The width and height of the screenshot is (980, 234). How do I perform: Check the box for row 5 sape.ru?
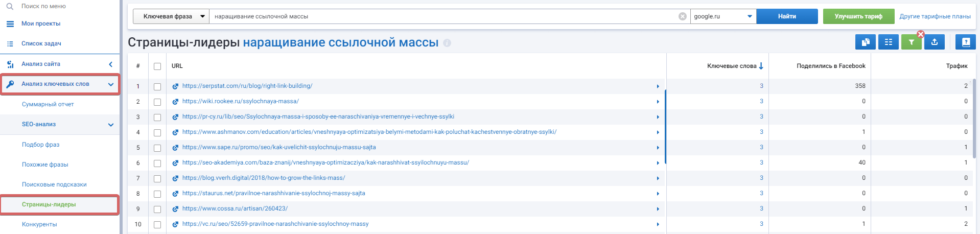(157, 148)
